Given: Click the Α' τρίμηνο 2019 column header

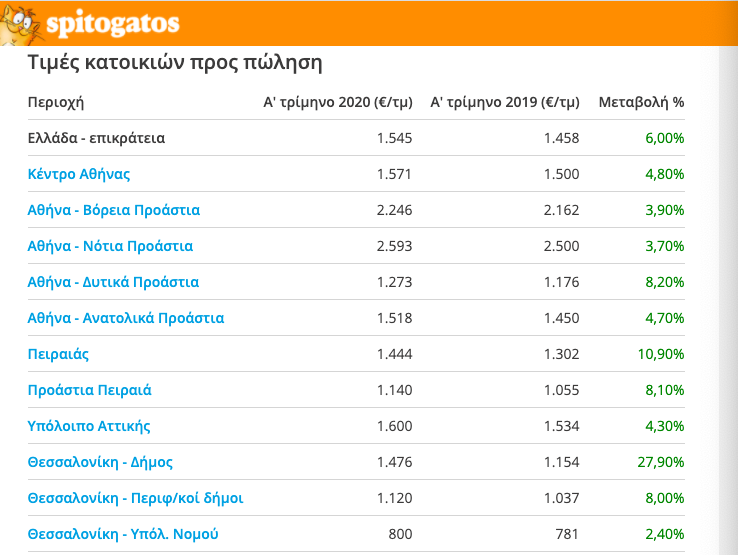Looking at the screenshot, I should pos(504,102).
